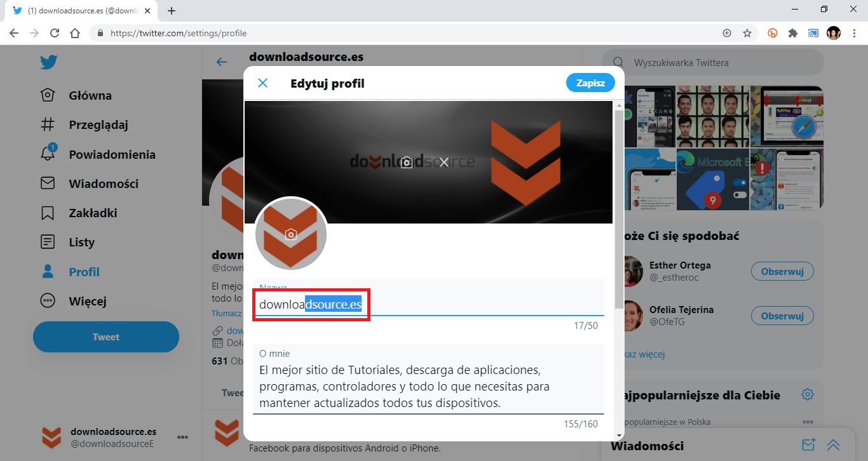
Task: Open new browser tab with plus
Action: [172, 10]
